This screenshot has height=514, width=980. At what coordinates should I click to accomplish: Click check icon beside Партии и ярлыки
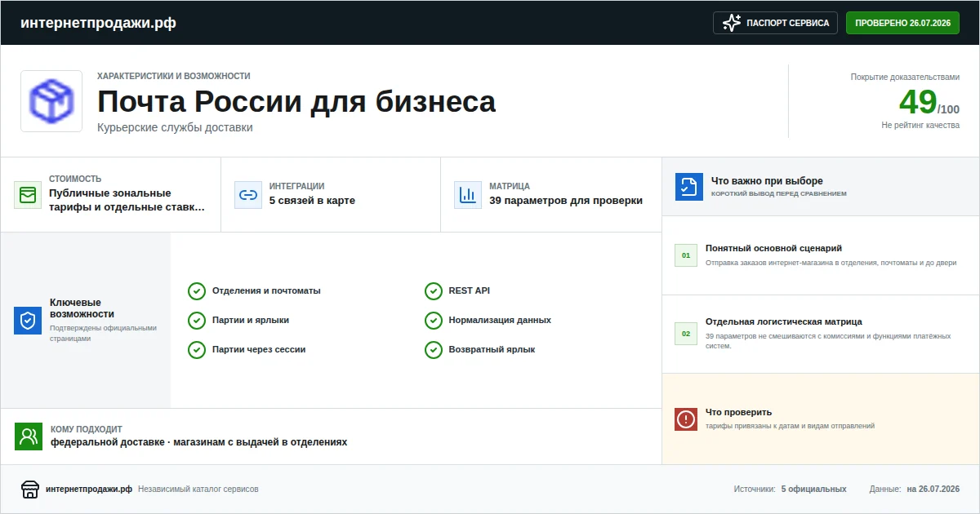tap(197, 321)
